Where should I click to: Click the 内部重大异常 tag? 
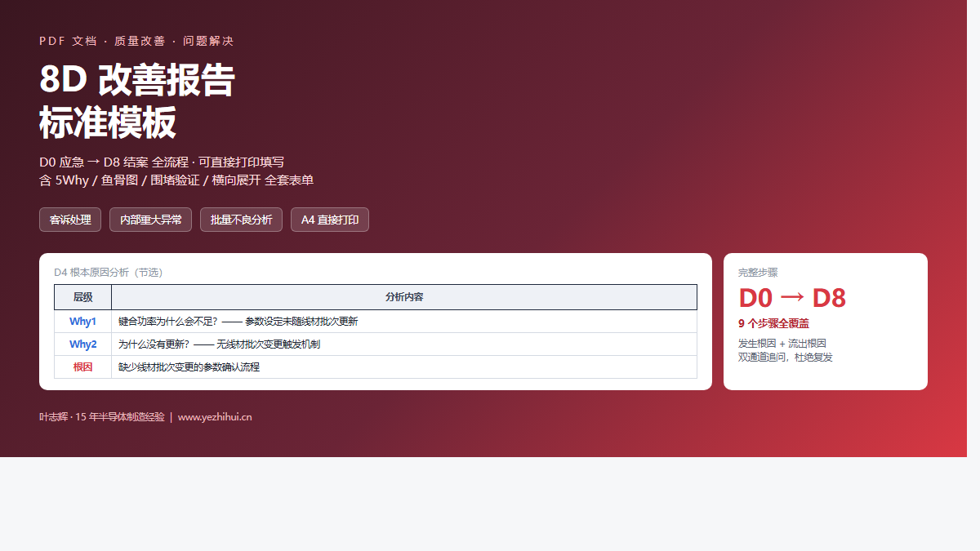tap(150, 220)
